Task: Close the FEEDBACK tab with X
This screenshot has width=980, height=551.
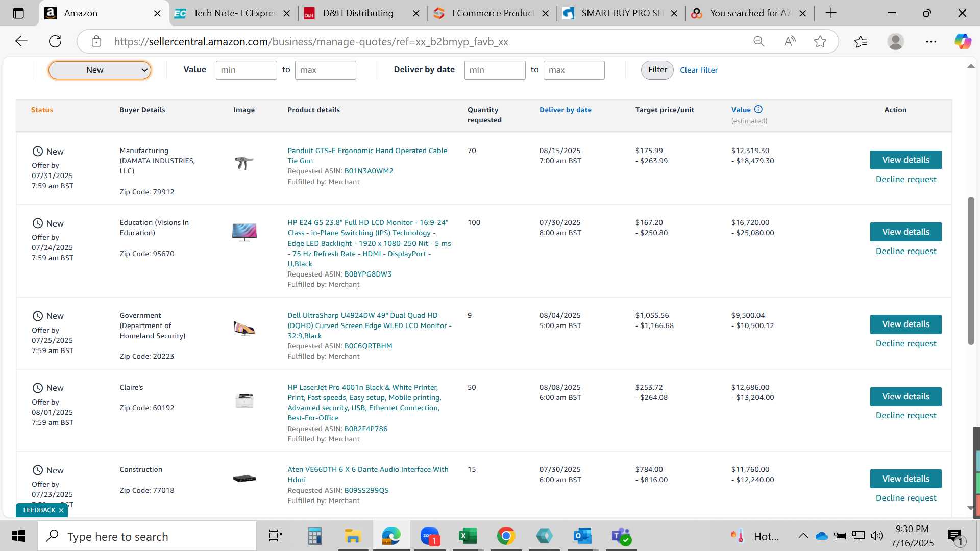Action: click(61, 510)
